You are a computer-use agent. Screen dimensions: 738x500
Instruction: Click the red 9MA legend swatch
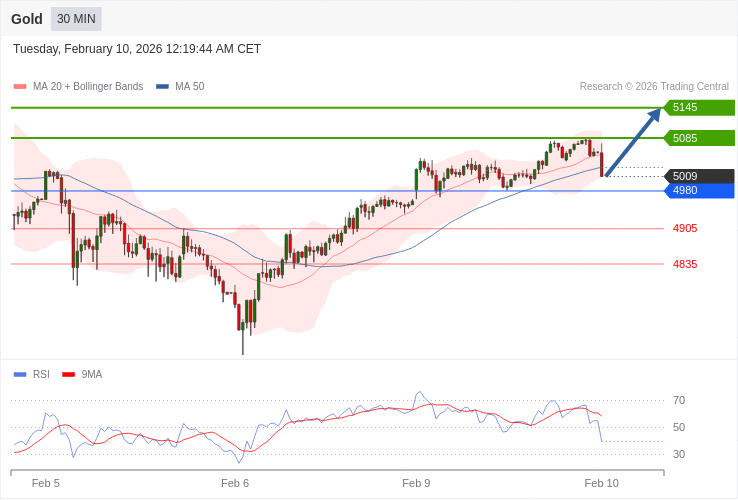tap(68, 375)
